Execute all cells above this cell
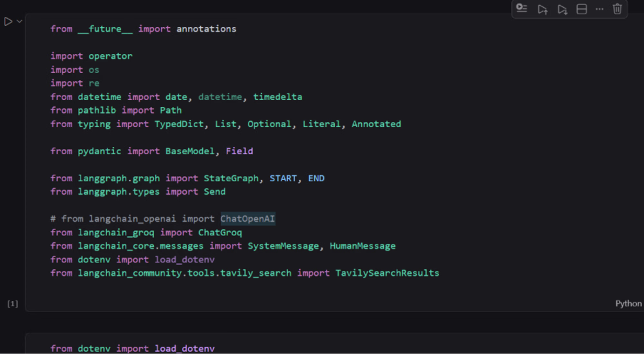This screenshot has width=644, height=354. point(542,9)
